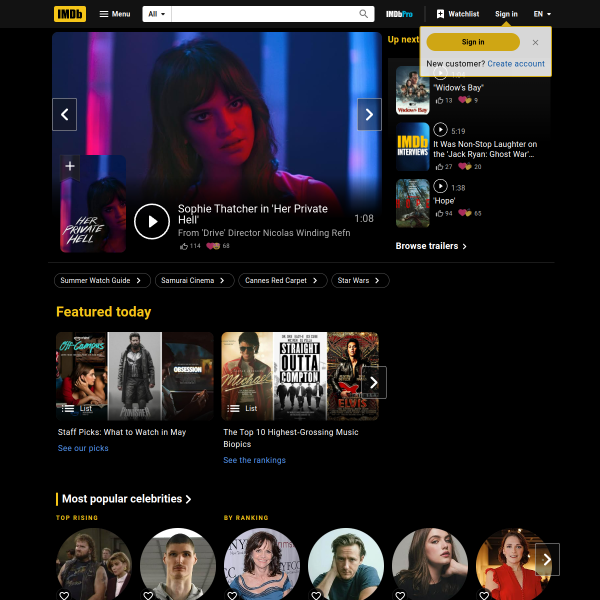600x600 pixels.
Task: Open the blond man in blue shirt photo
Action: pyautogui.click(x=346, y=564)
